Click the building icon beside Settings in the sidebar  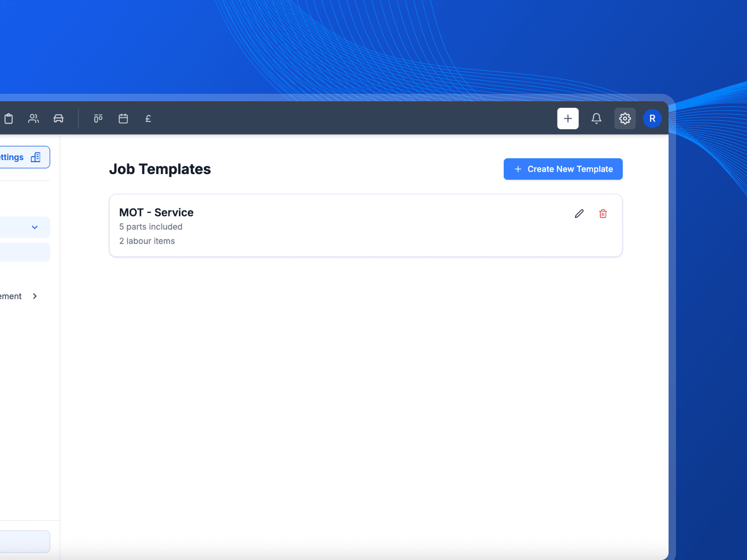click(36, 157)
